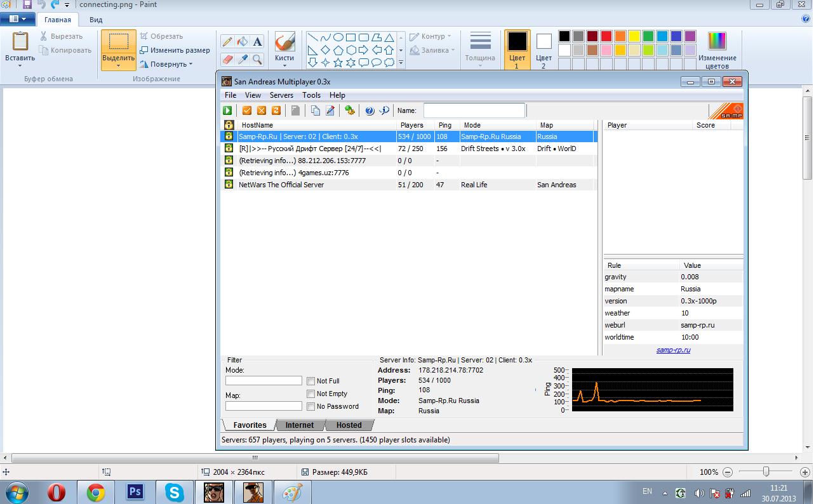814x504 pixels.
Task: Click the orange refresh-server icon in SA-MP
Action: [x=276, y=110]
